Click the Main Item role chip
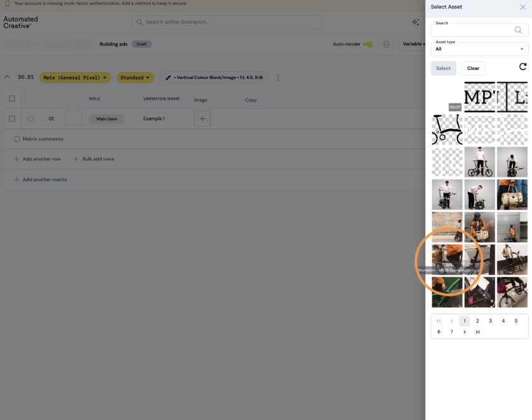The image size is (532, 420). pos(106,119)
